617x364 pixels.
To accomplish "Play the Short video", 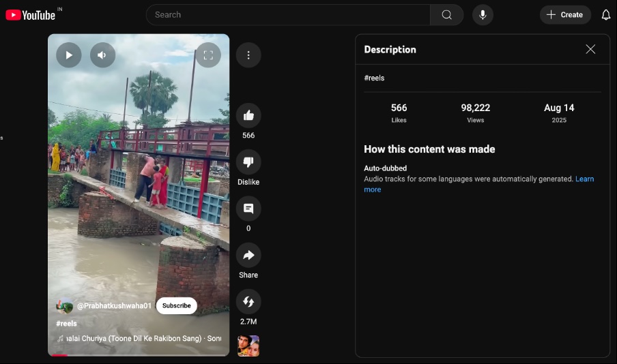I will tap(69, 55).
